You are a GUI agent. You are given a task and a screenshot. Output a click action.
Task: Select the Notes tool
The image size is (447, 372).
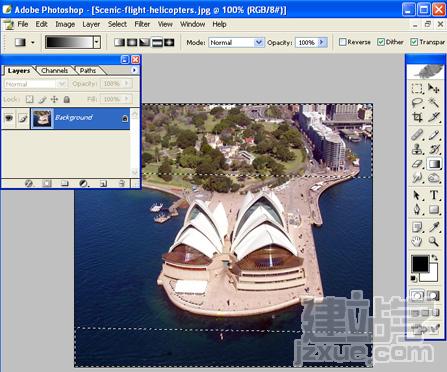(417, 227)
